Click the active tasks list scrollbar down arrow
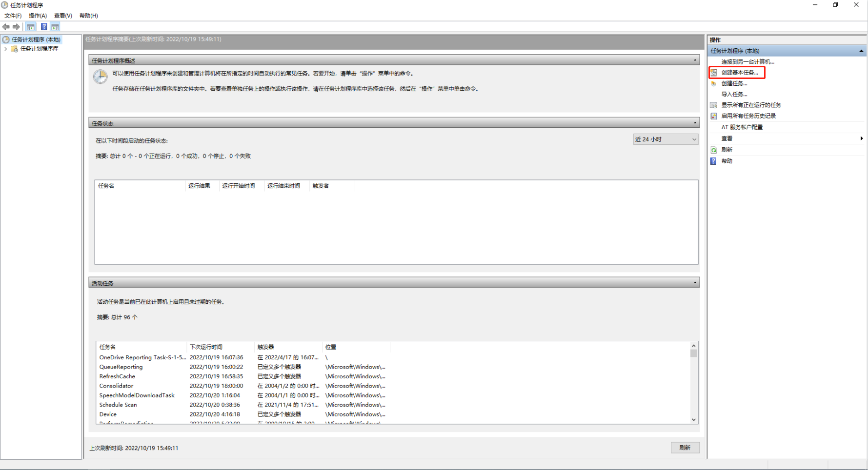This screenshot has height=470, width=868. 693,419
